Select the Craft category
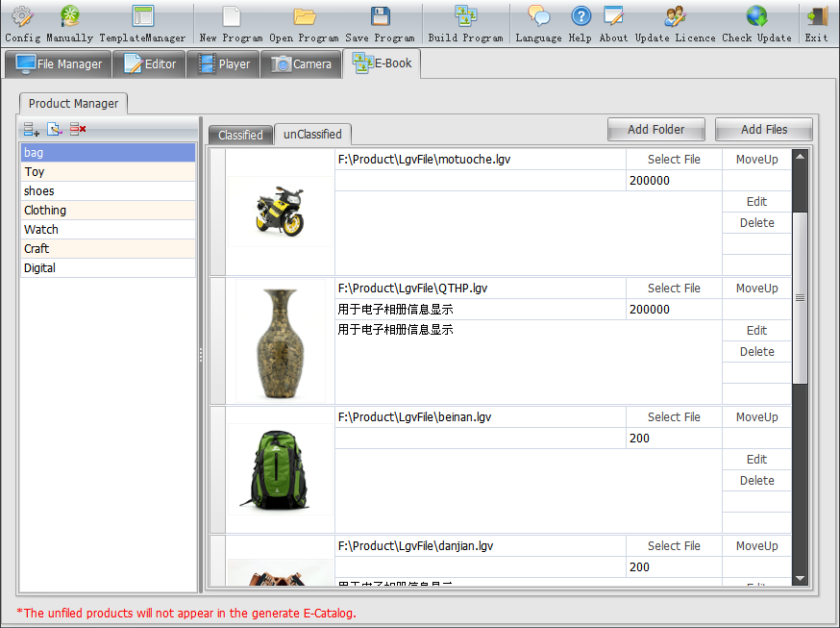This screenshot has width=840, height=628. [x=109, y=249]
